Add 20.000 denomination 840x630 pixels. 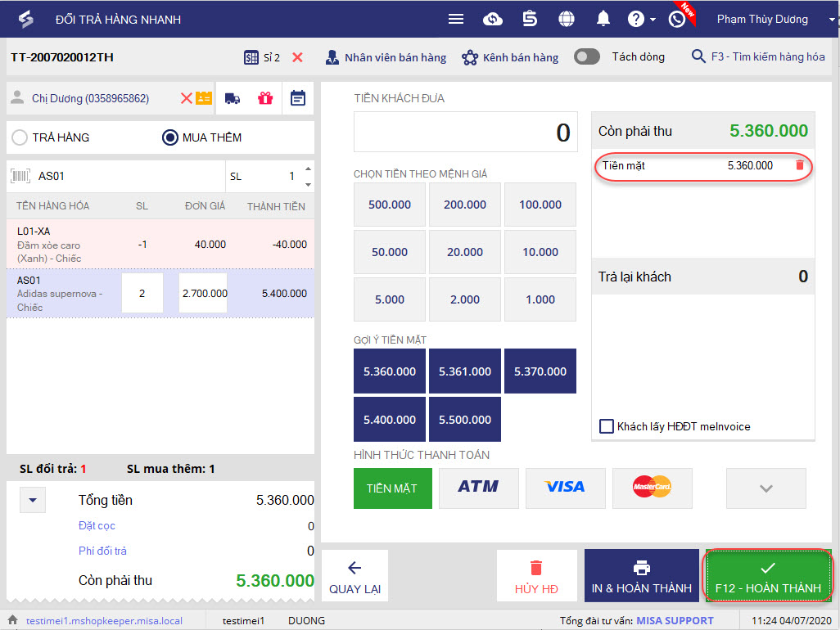(465, 252)
